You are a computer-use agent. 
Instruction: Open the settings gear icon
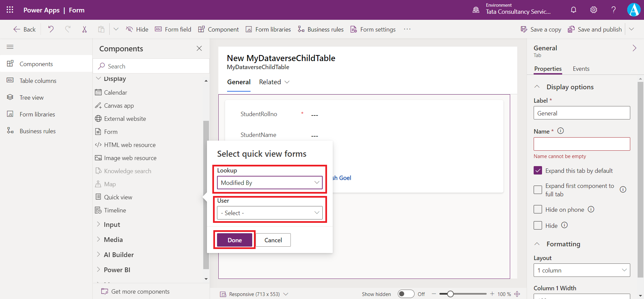click(594, 10)
